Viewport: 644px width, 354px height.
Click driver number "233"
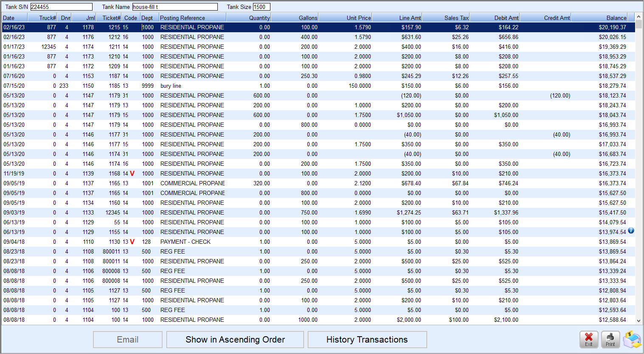[x=64, y=86]
